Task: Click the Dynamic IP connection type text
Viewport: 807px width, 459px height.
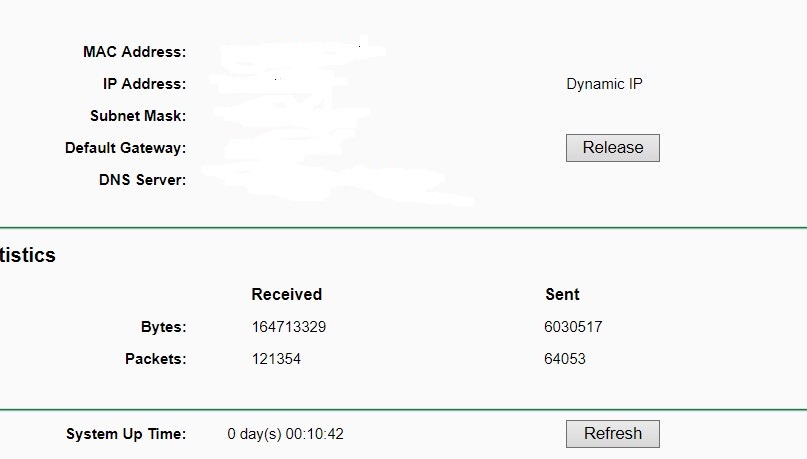Action: [604, 84]
